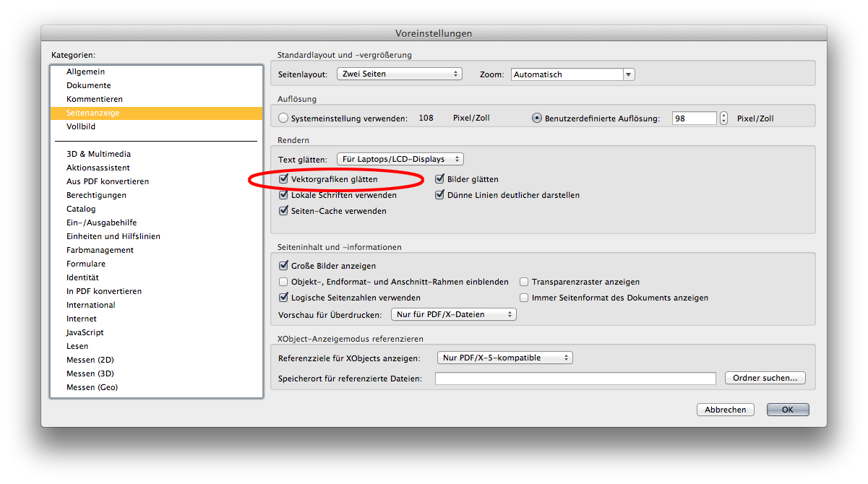Toggle Lokale Schriften verwenden checkbox

[284, 195]
